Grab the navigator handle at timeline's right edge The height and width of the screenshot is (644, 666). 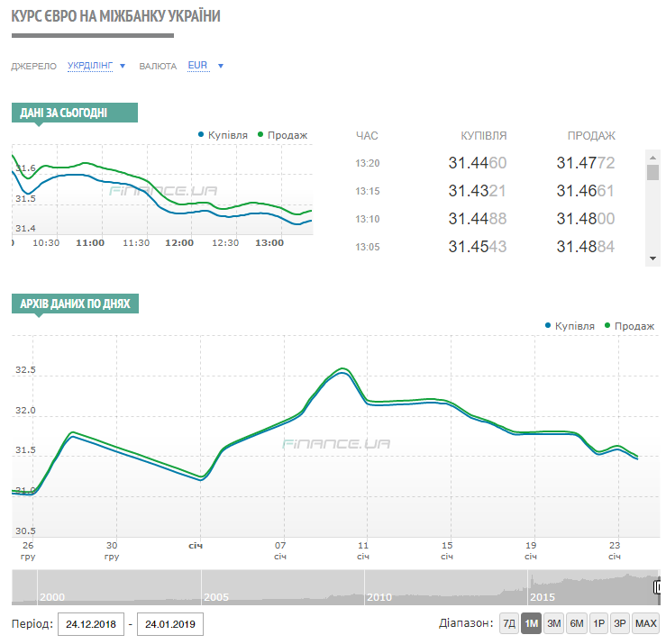click(660, 587)
